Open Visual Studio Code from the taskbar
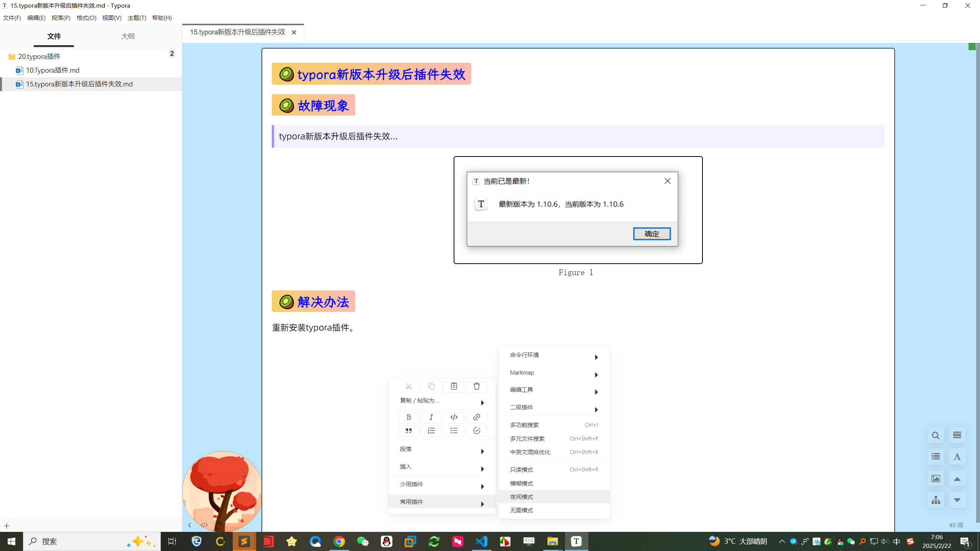 point(482,541)
